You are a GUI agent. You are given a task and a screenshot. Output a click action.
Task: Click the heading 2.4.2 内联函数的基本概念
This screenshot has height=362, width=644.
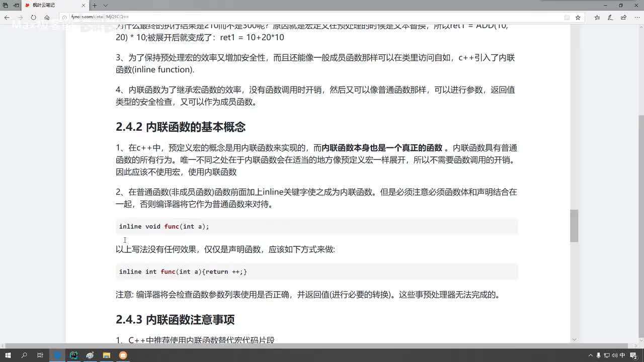181,127
